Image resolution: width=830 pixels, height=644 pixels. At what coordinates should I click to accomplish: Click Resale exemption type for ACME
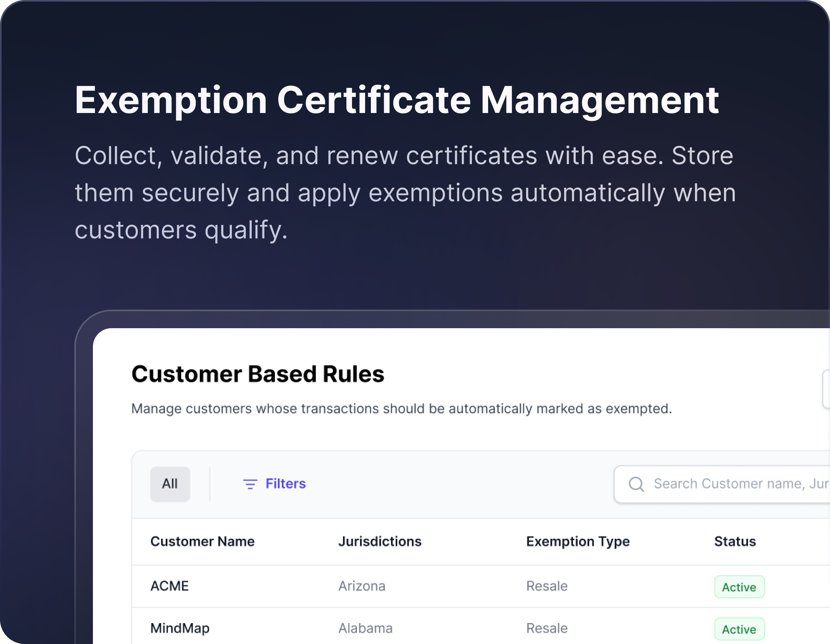click(x=547, y=586)
